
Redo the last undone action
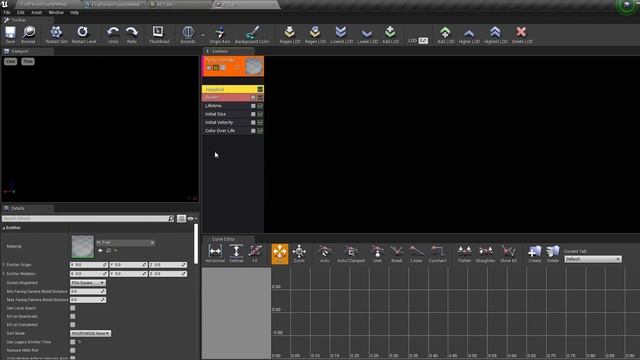click(x=131, y=35)
